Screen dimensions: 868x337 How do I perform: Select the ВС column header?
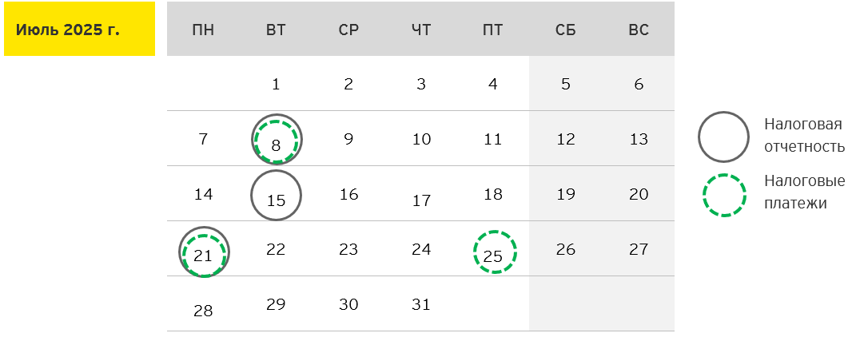pos(639,30)
